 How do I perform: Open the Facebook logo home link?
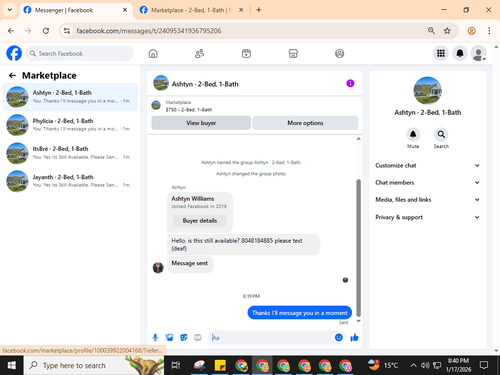(x=14, y=53)
